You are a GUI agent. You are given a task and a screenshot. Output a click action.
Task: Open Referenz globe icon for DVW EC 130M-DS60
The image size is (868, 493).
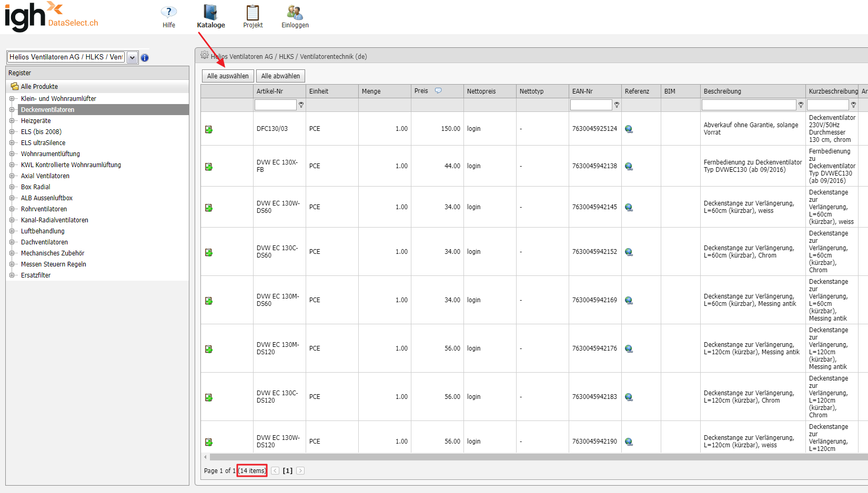coord(629,301)
